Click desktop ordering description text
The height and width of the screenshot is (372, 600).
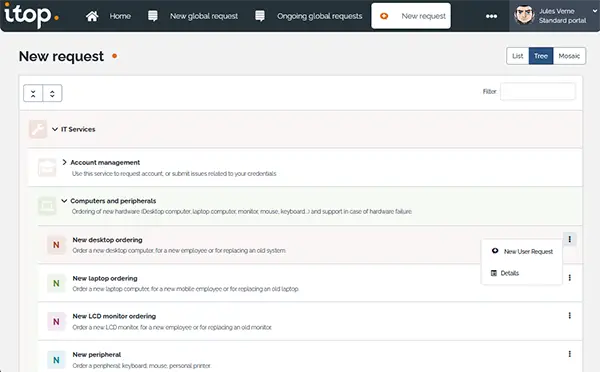pos(179,251)
